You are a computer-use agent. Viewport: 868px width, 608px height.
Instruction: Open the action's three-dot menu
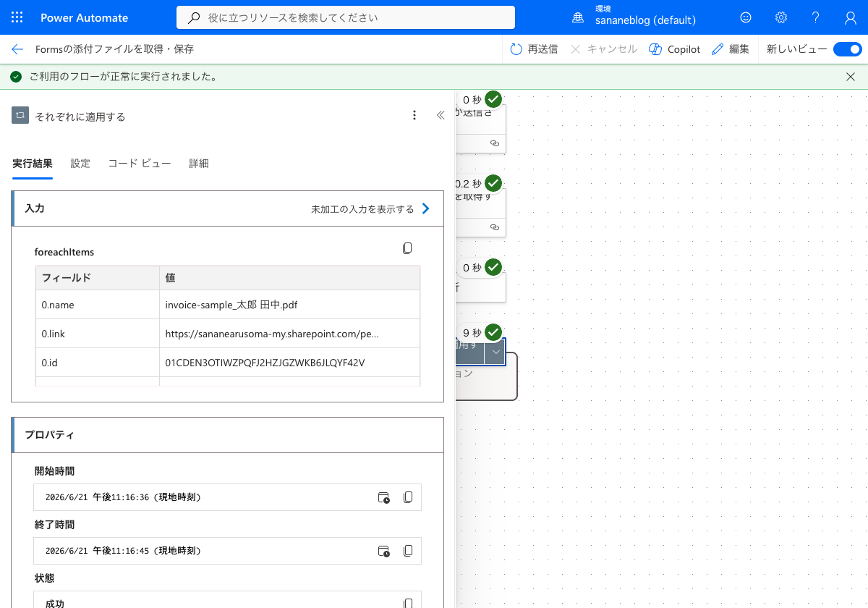(x=414, y=115)
